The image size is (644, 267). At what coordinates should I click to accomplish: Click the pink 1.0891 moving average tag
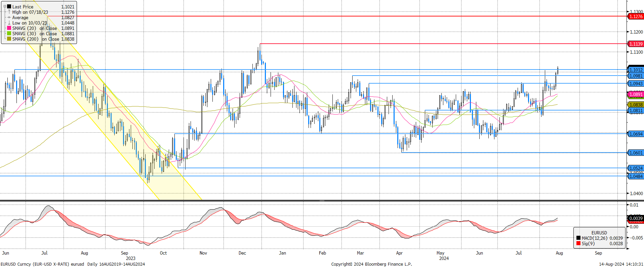(x=636, y=94)
